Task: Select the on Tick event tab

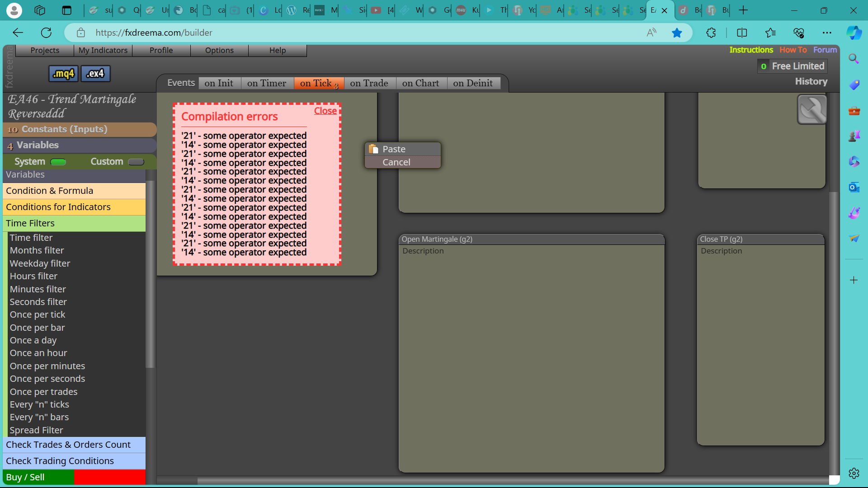Action: [x=319, y=83]
